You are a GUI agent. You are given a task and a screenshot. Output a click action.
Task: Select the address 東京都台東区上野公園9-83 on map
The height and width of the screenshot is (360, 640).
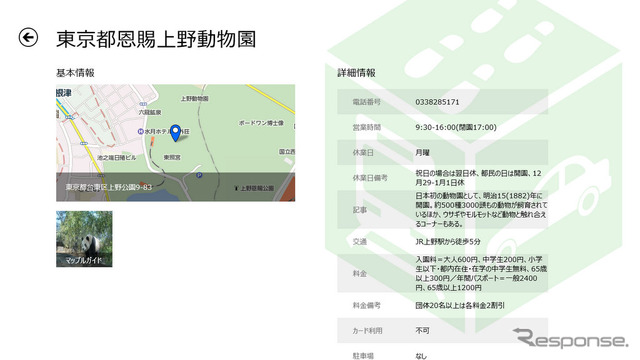109,187
